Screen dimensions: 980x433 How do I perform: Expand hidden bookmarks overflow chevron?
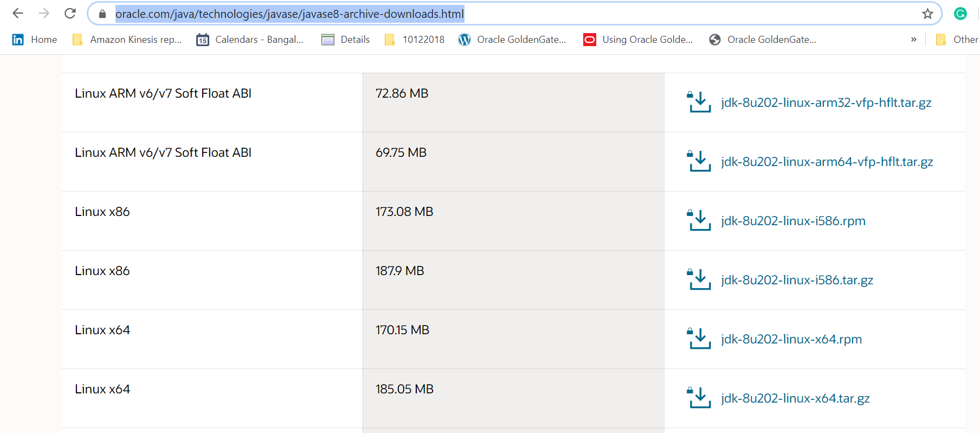(913, 40)
